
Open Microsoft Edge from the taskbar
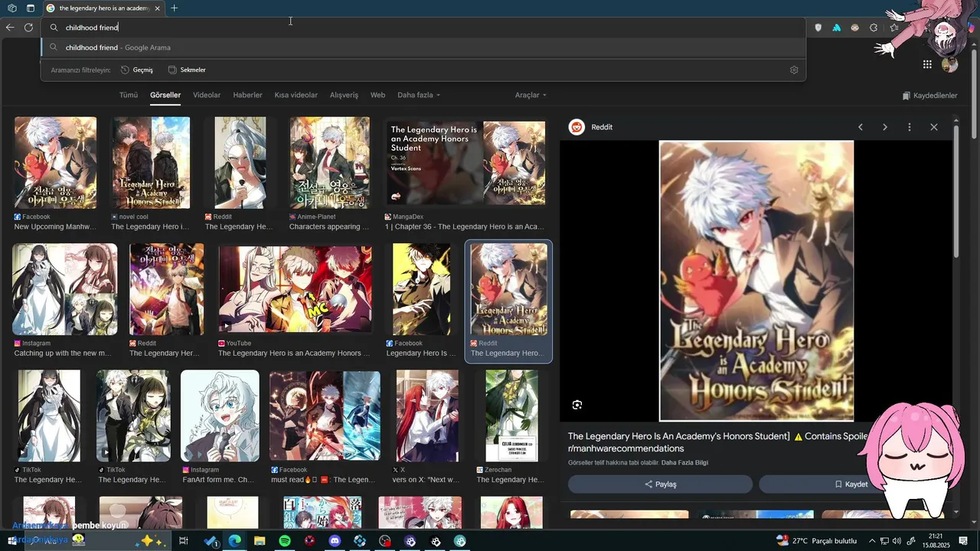[x=235, y=541]
